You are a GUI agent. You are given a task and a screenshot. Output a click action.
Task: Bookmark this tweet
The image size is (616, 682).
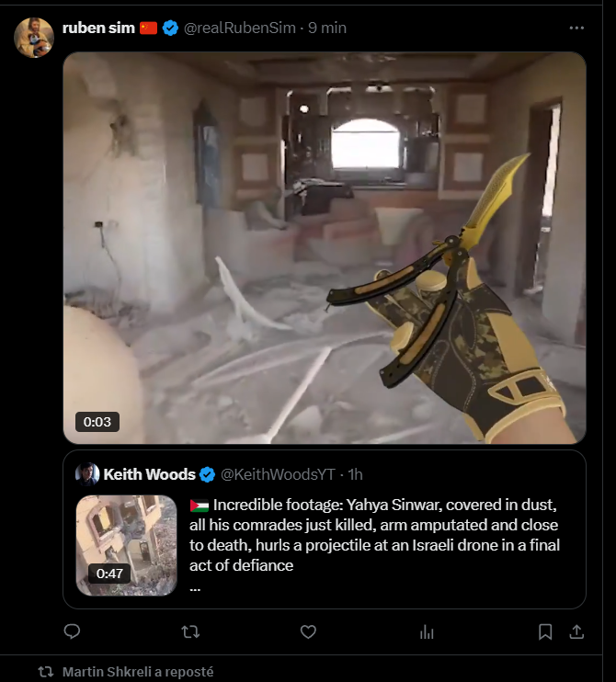coord(545,631)
